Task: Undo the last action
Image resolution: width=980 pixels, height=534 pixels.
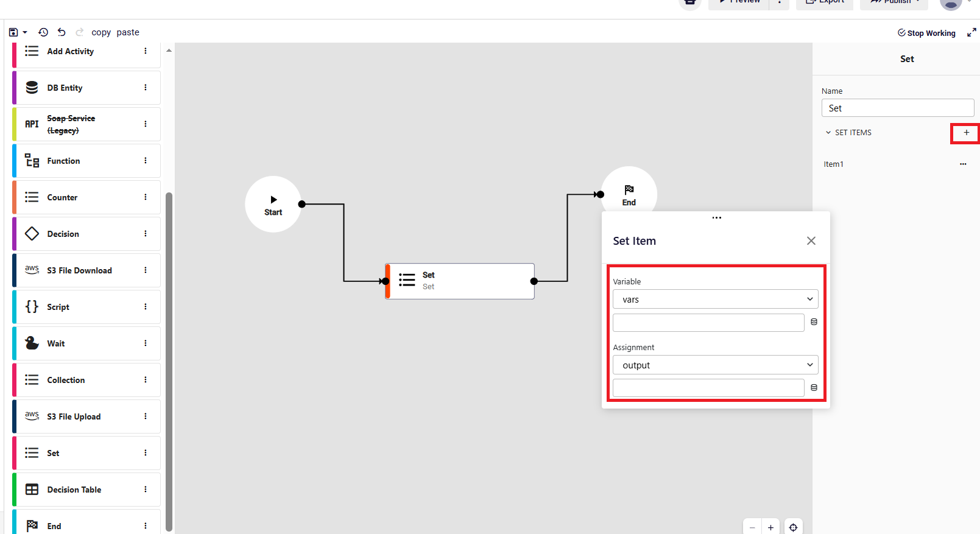Action: click(x=62, y=32)
